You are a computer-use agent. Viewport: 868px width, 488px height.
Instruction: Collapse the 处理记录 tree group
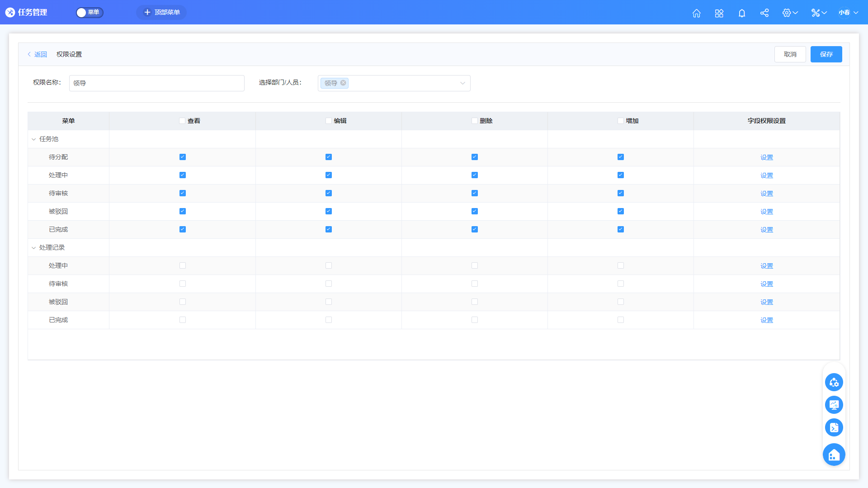(33, 248)
